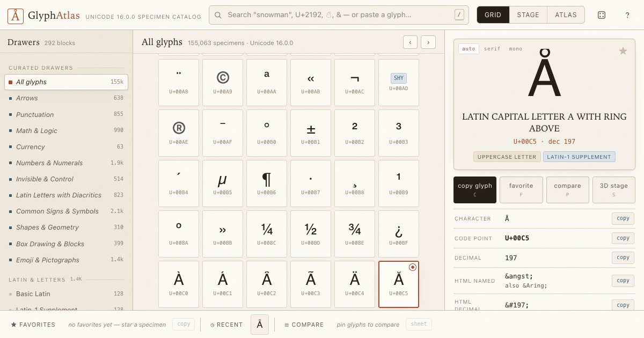644x338 pixels.
Task: Copy the CHARACTER value
Action: tap(623, 218)
